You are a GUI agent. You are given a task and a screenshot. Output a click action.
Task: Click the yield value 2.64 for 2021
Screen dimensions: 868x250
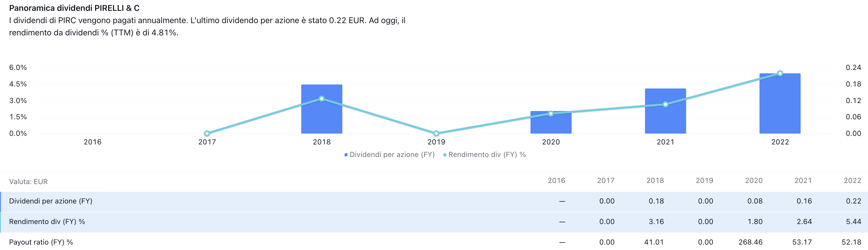[x=804, y=222]
